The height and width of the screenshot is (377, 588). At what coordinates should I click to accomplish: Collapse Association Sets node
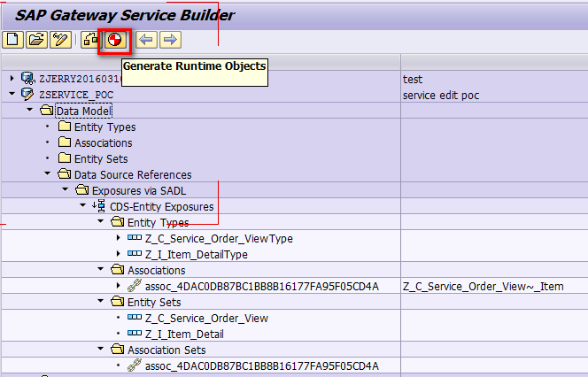click(100, 349)
